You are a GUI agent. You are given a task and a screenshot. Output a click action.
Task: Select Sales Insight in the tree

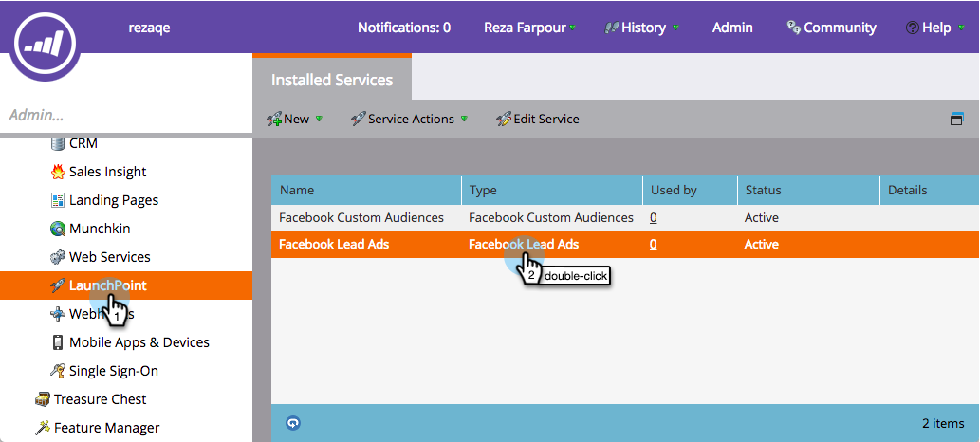(107, 172)
